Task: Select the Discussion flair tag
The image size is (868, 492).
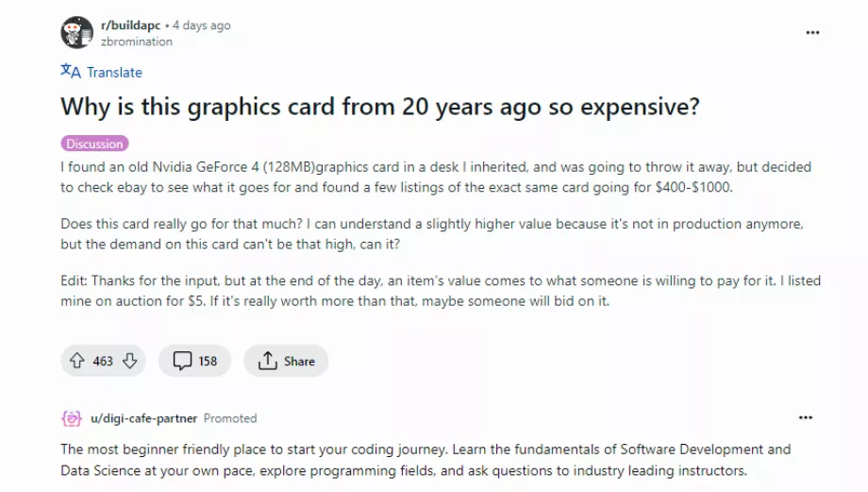Action: click(x=94, y=144)
